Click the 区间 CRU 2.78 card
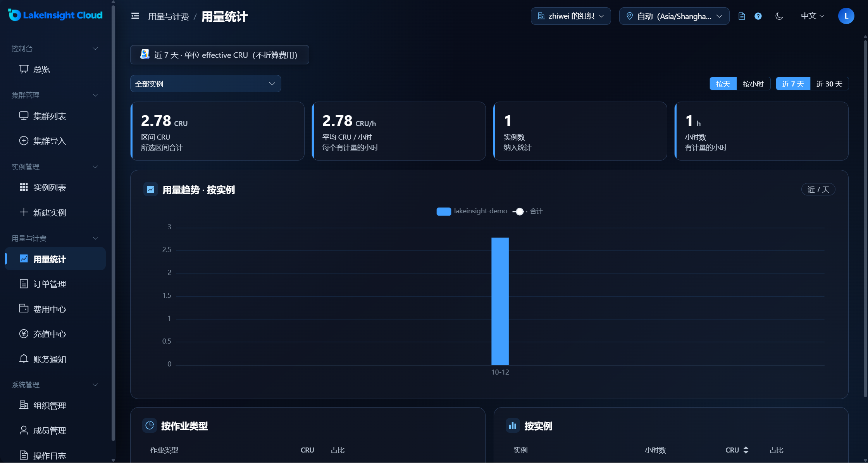This screenshot has width=868, height=463. coord(217,131)
